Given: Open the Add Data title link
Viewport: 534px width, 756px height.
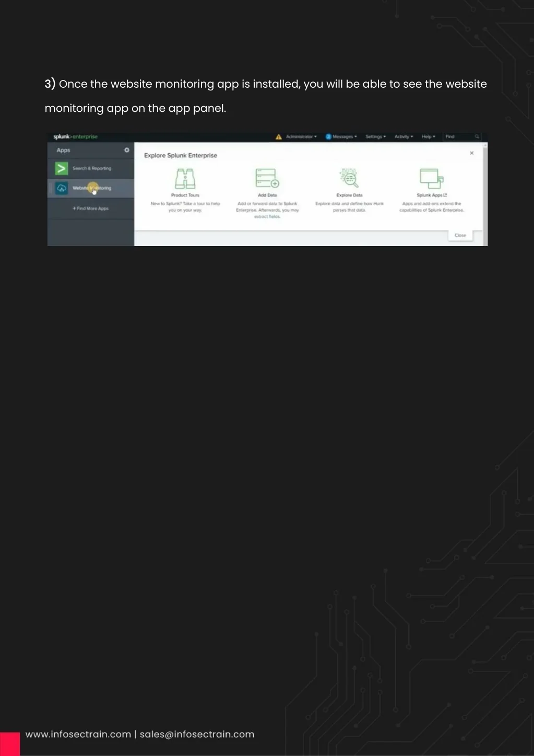Looking at the screenshot, I should (267, 195).
